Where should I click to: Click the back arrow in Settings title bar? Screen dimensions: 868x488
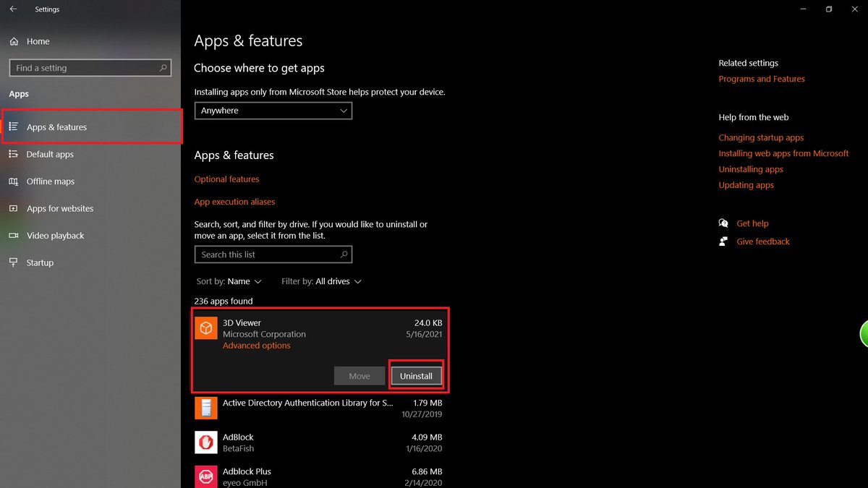click(13, 9)
